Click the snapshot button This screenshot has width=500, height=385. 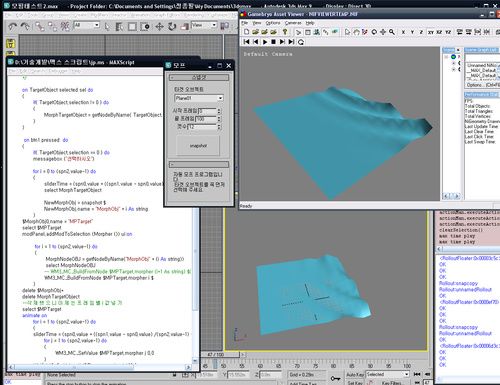[198, 146]
